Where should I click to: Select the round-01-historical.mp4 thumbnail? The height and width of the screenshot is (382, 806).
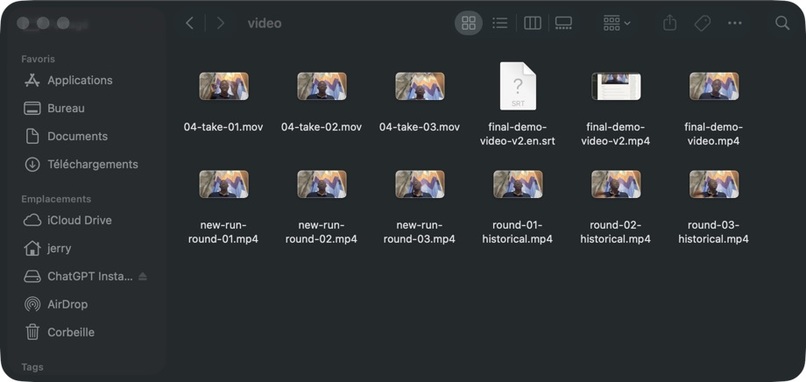518,184
